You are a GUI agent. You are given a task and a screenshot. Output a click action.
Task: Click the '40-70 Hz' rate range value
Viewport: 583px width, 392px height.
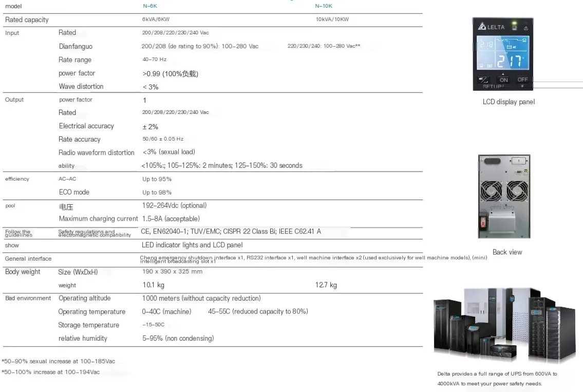coord(154,60)
